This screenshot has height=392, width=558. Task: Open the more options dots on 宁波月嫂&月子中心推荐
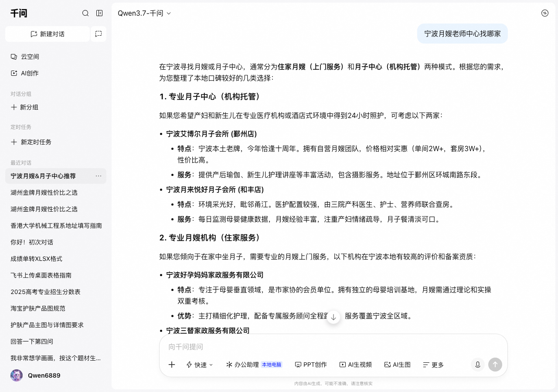pos(99,176)
